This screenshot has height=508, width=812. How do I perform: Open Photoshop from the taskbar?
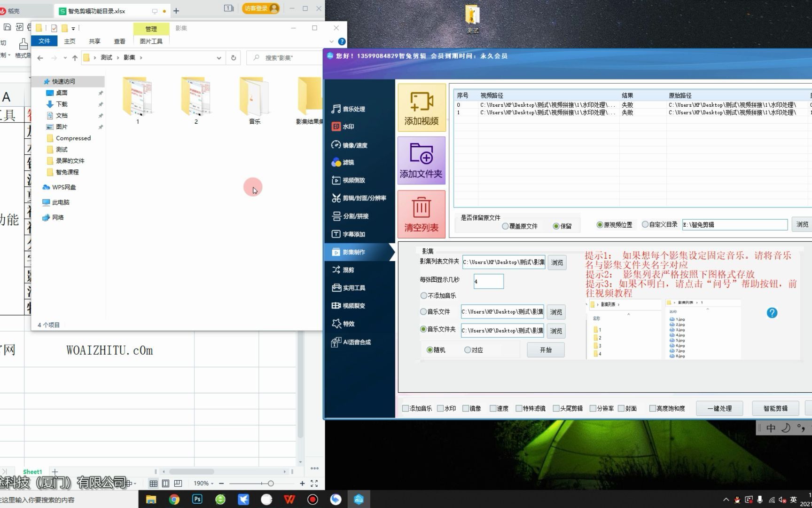(197, 500)
